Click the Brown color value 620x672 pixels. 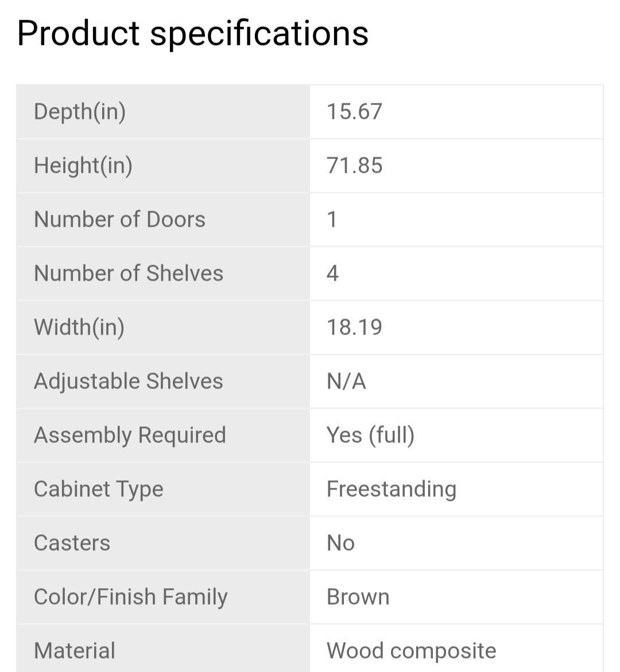click(358, 597)
